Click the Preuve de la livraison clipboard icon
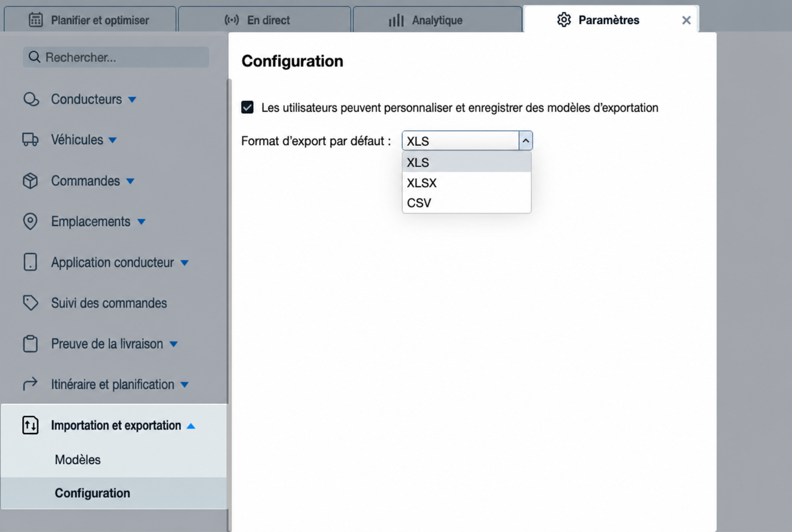Screen dimensions: 792x532 click(30, 343)
